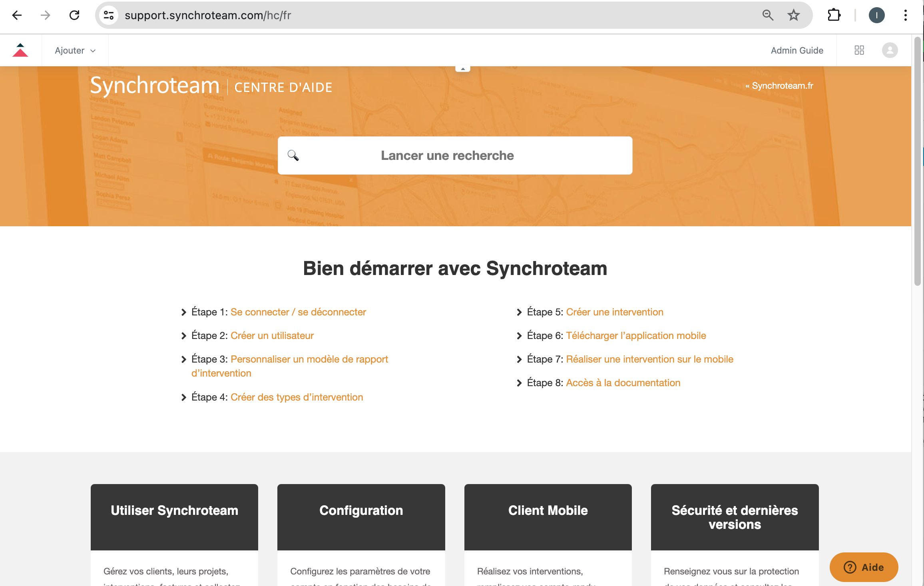Open the Ajouter dropdown
924x586 pixels.
75,50
